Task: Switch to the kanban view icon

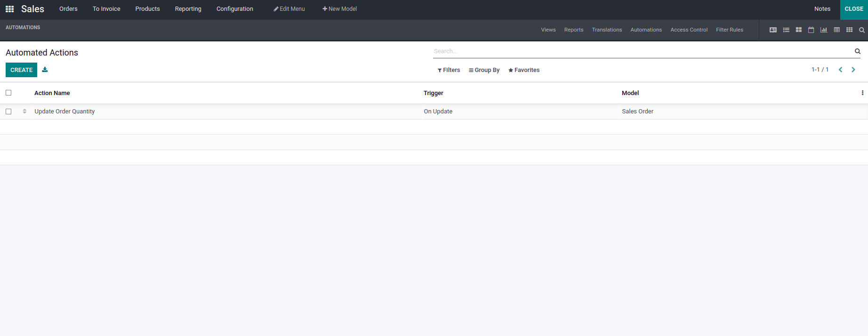Action: 799,30
